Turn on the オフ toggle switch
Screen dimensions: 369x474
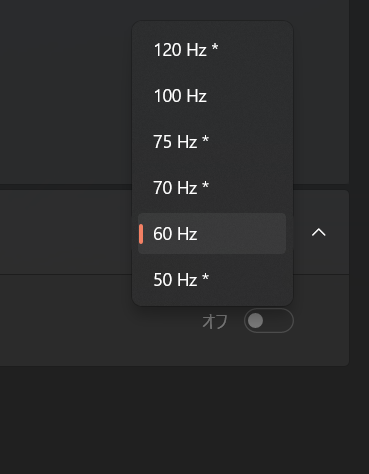(269, 321)
